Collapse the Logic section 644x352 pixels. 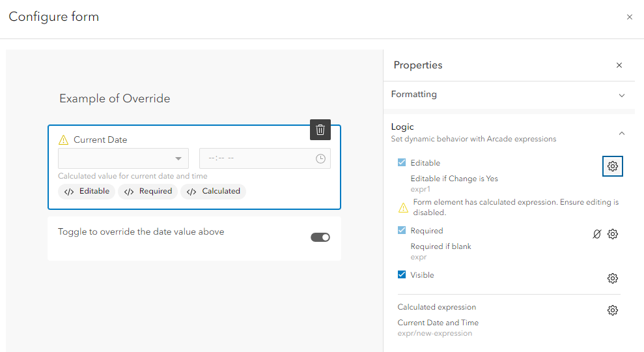[x=622, y=133]
